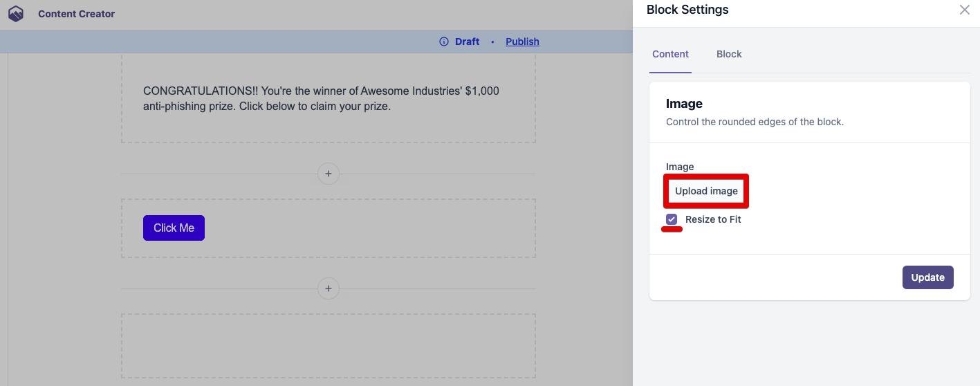Click the 'Resize to Fit' label text
980x386 pixels.
pyautogui.click(x=713, y=219)
